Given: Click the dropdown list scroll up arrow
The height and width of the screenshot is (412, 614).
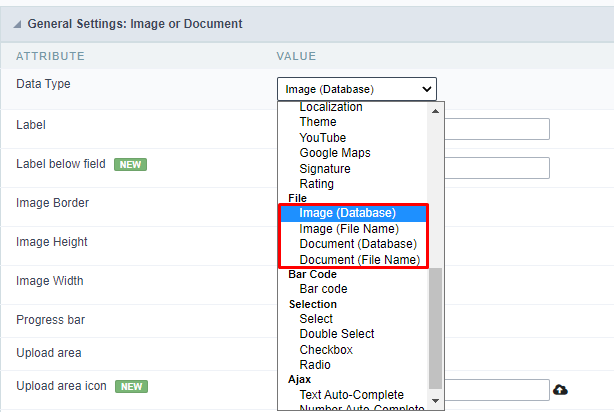Looking at the screenshot, I should coord(435,111).
